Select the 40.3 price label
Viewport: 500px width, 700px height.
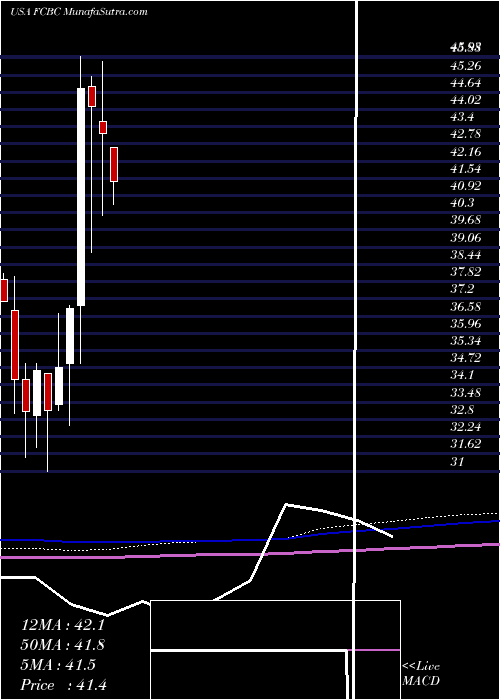pyautogui.click(x=462, y=203)
